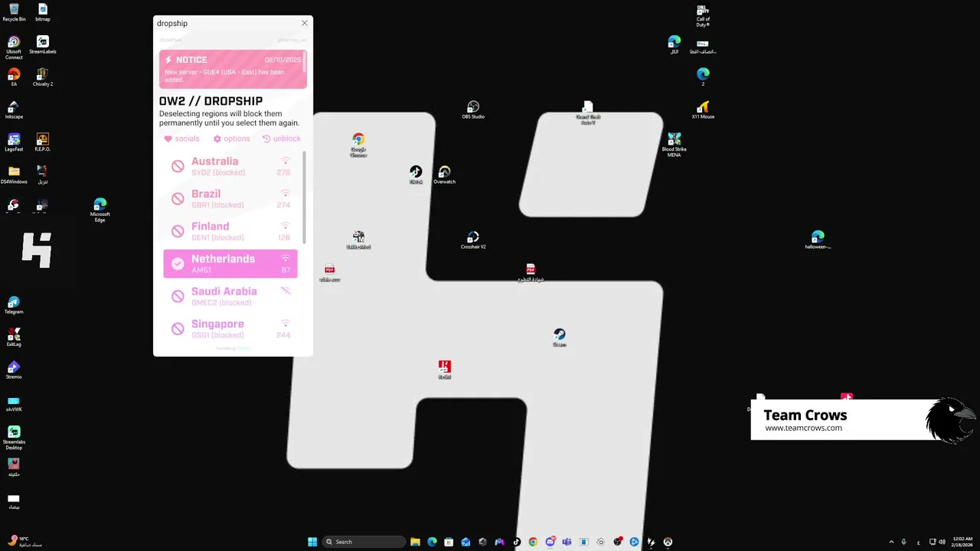This screenshot has height=551, width=980.
Task: Click the unblock button in dropship
Action: pos(281,139)
